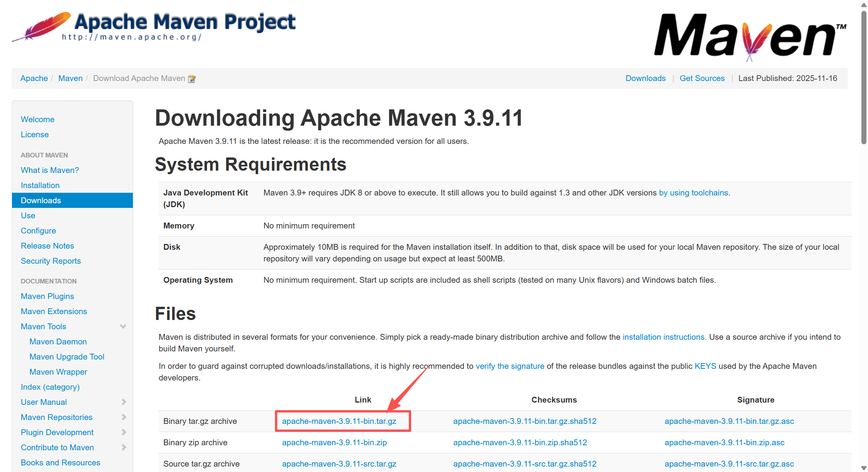Viewport: 868px width, 472px height.
Task: Click the Maven brand logo at top right
Action: [x=750, y=37]
